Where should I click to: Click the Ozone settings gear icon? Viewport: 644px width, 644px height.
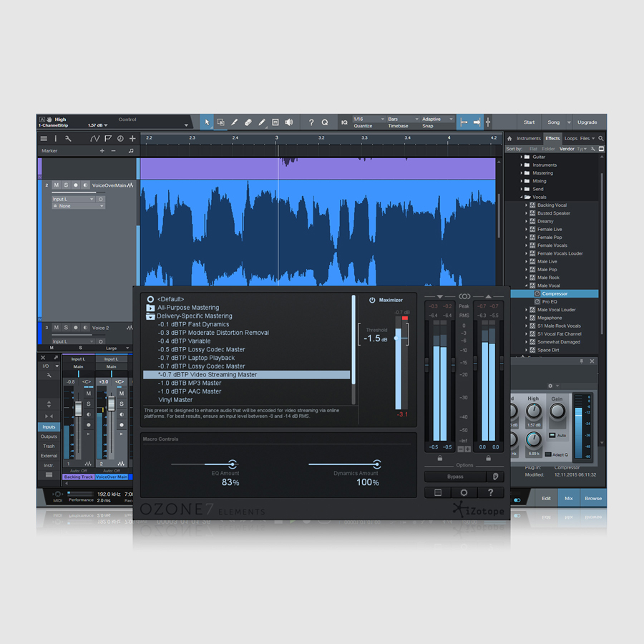pyautogui.click(x=464, y=492)
